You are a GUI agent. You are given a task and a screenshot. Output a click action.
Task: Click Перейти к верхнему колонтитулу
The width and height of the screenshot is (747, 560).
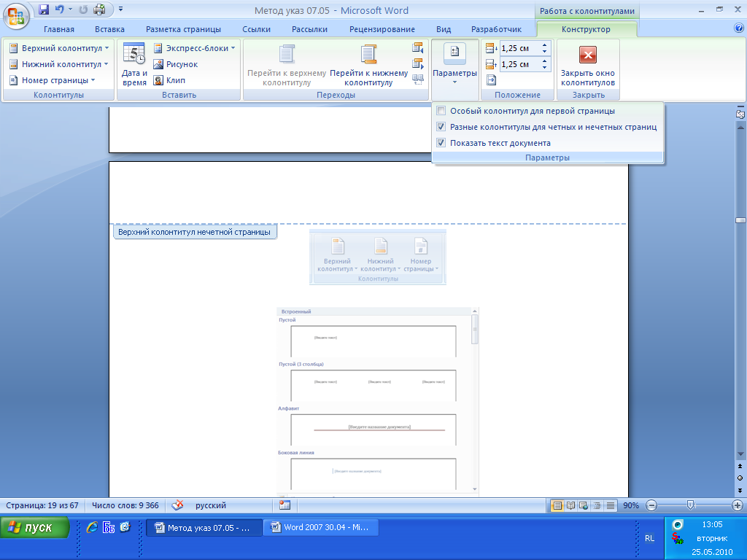(x=286, y=65)
